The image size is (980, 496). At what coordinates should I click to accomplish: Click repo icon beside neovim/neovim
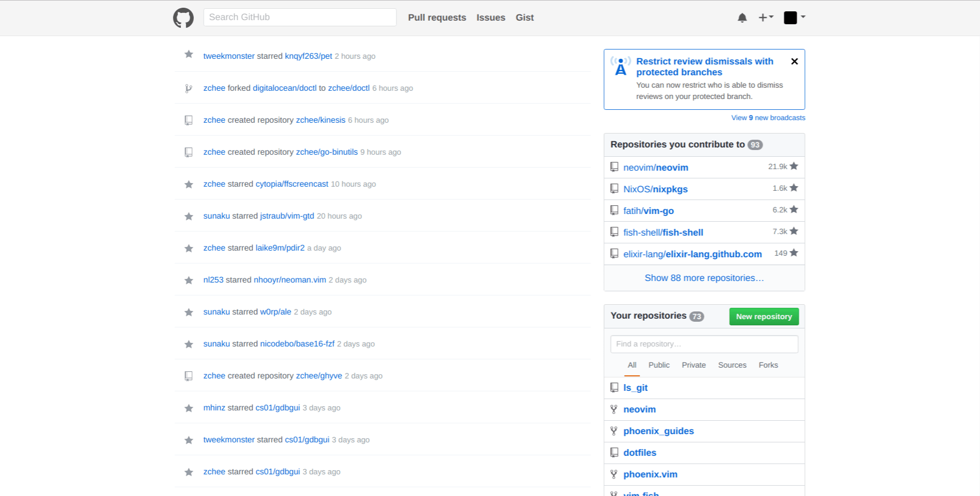[x=614, y=167]
